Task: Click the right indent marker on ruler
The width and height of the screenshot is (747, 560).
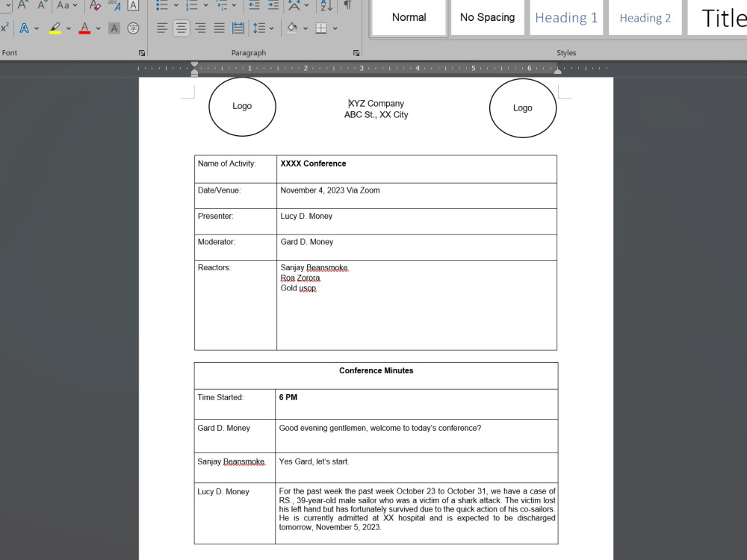Action: 557,71
